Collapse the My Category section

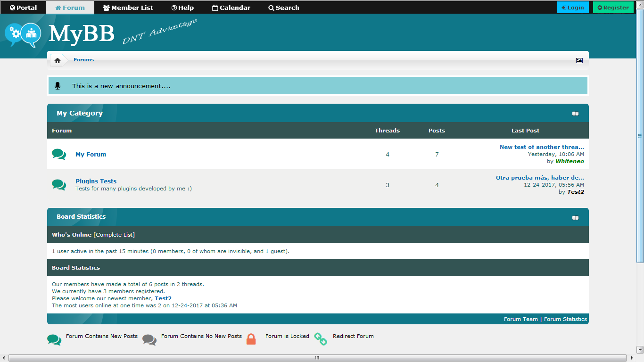coord(575,114)
